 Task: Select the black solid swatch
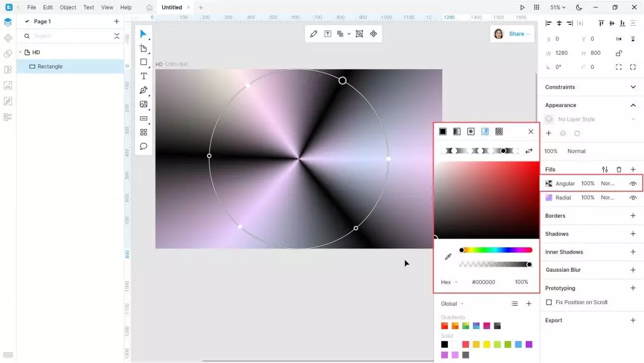pyautogui.click(x=445, y=344)
